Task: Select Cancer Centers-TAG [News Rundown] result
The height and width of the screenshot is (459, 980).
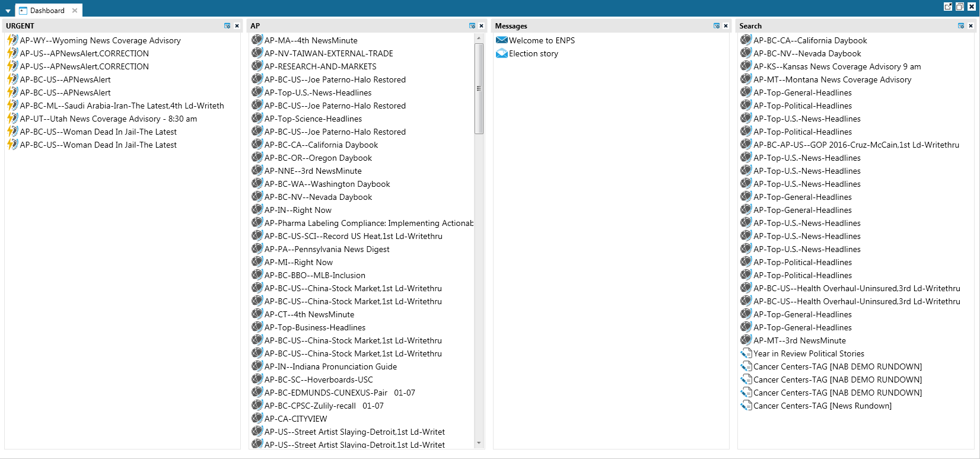Action: click(x=822, y=406)
